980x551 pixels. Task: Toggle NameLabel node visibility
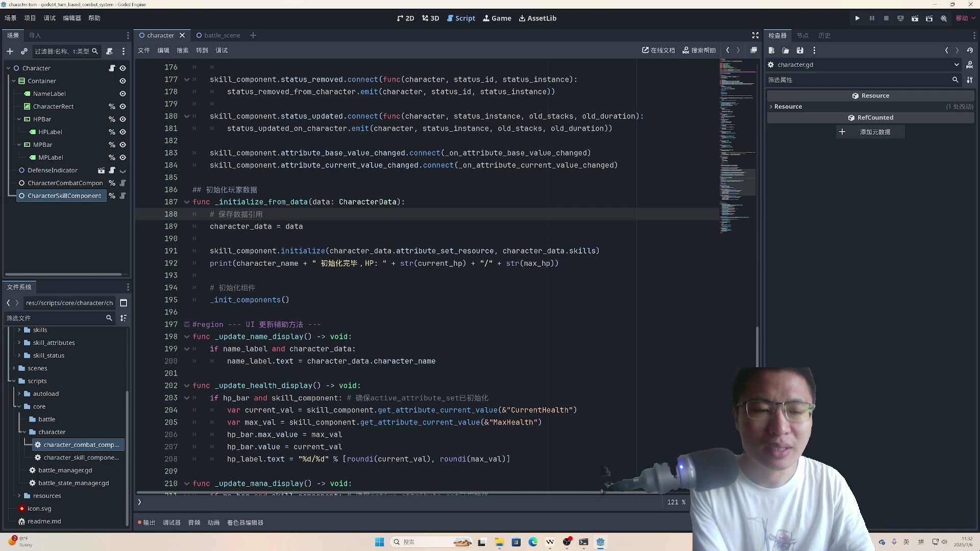pos(123,94)
